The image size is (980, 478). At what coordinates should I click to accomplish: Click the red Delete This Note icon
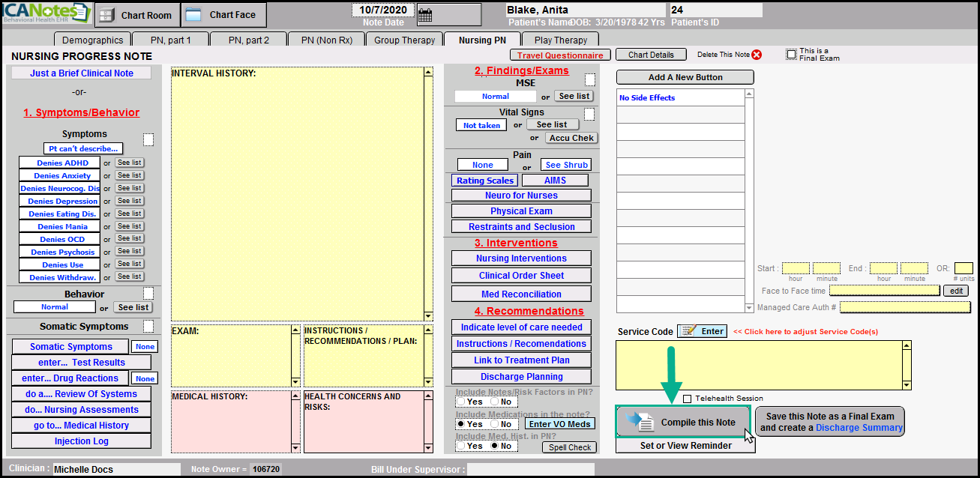pos(757,55)
